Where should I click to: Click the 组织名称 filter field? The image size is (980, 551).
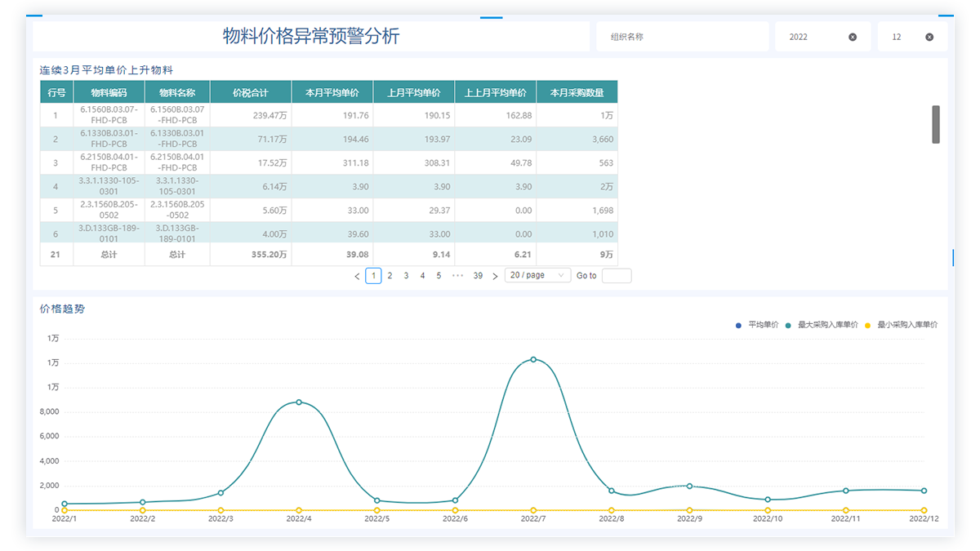pos(682,37)
